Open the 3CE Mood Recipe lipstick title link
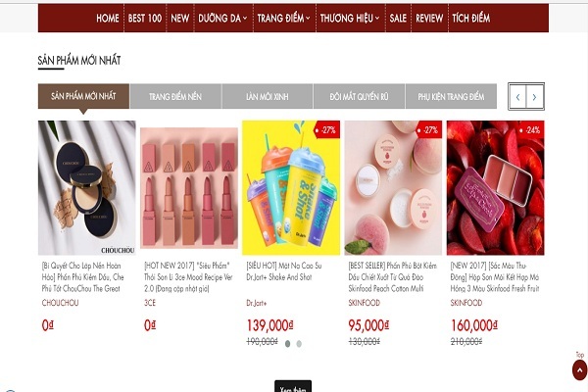The image size is (588, 392). (x=188, y=277)
